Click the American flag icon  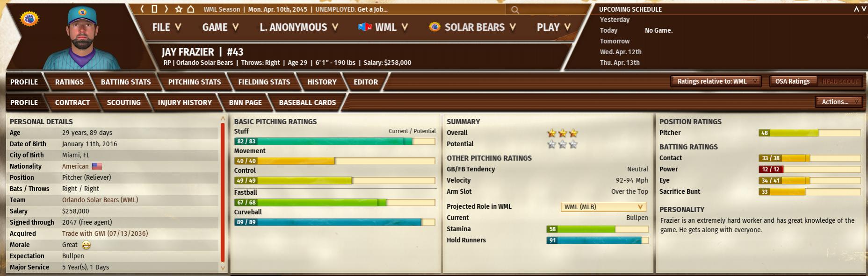tap(97, 166)
